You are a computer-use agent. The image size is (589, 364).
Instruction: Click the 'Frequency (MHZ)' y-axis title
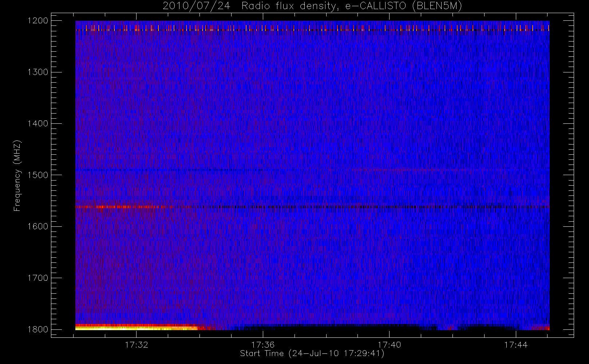(x=17, y=175)
